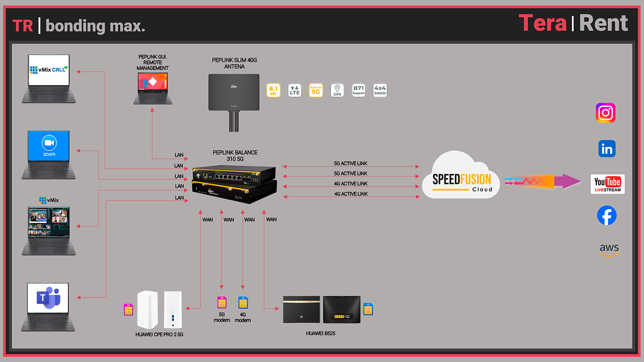Screen dimensions: 644x362
Task: Click the lowest LAN port label
Action: (x=179, y=198)
